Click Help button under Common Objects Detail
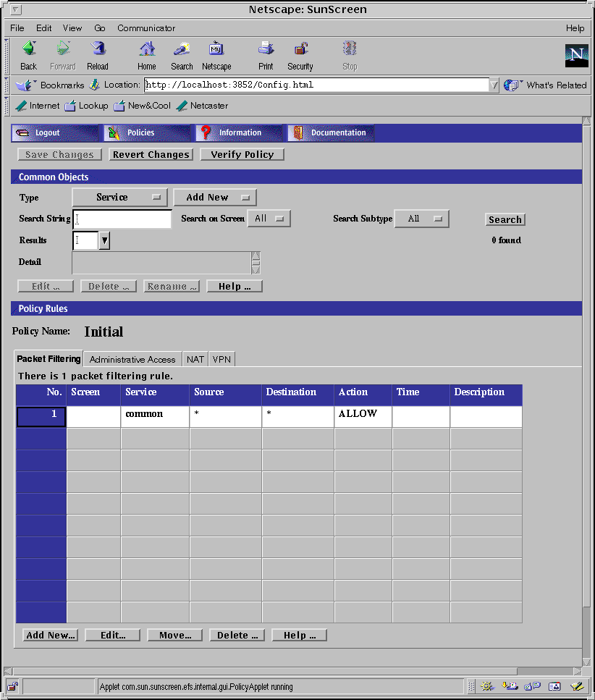This screenshot has height=700, width=595. coord(235,286)
